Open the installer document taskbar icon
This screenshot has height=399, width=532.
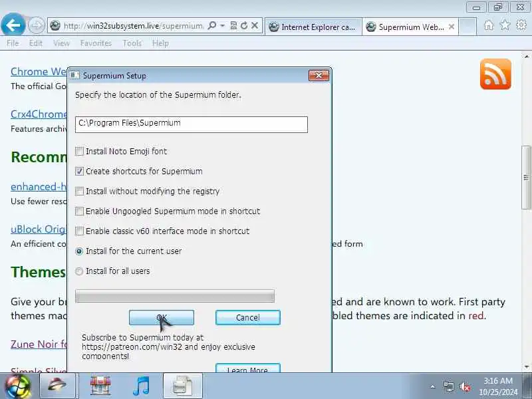tap(183, 386)
